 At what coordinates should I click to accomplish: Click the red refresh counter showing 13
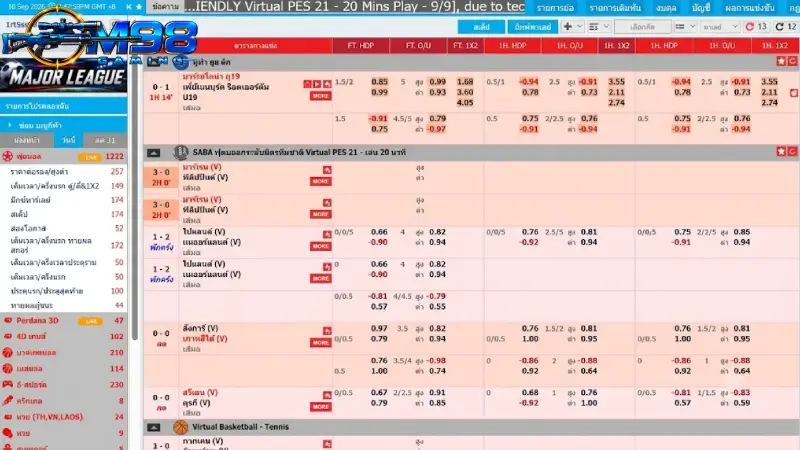click(756, 27)
